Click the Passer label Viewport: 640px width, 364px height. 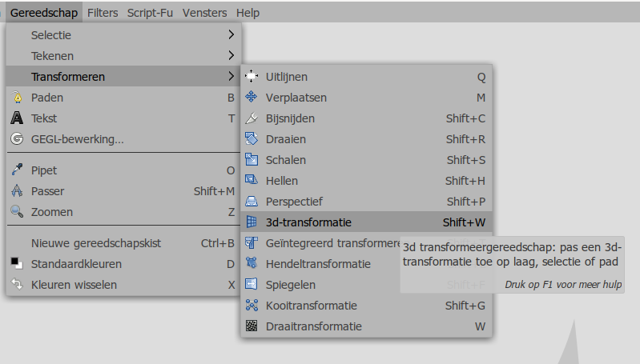[x=48, y=191]
